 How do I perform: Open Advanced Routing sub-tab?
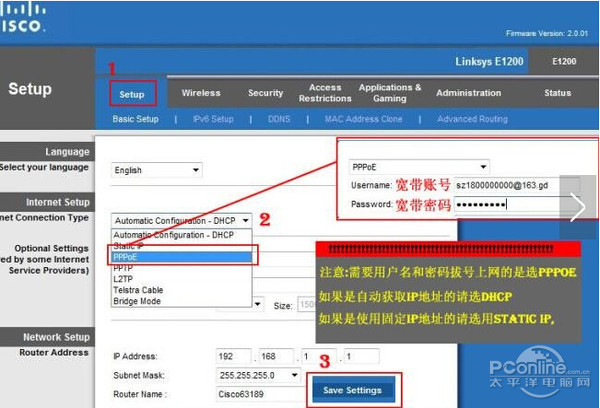(x=473, y=119)
